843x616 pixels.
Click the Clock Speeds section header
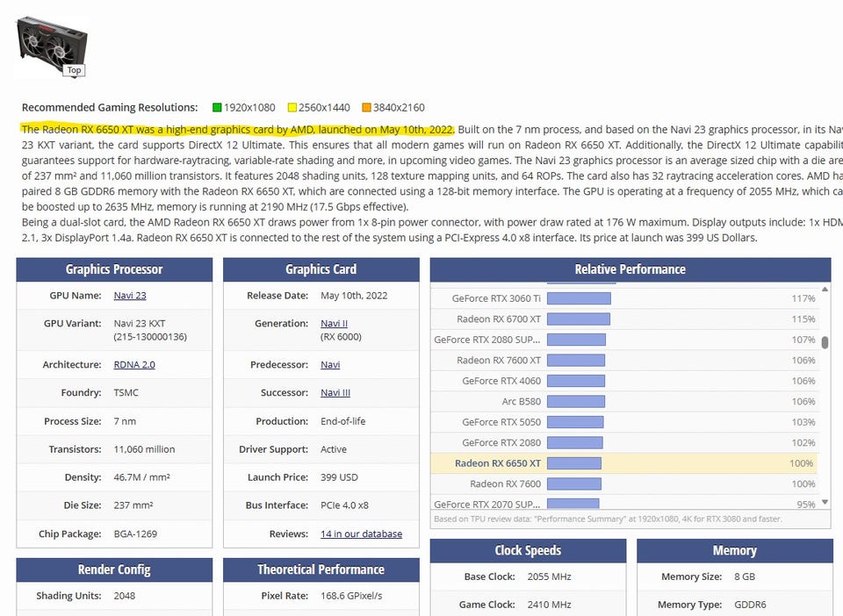(x=528, y=551)
